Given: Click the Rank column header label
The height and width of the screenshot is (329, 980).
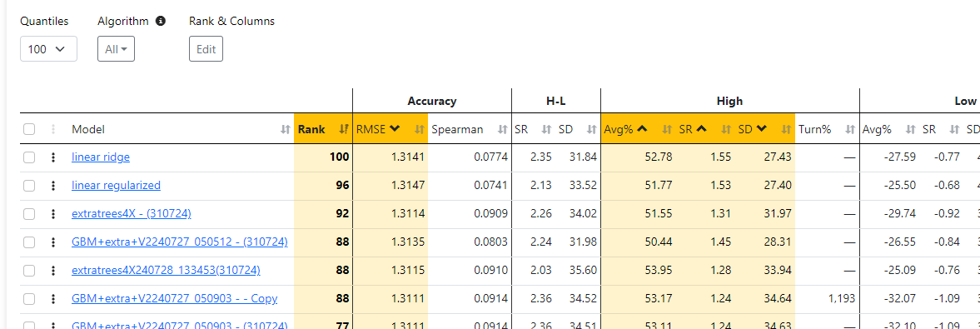Looking at the screenshot, I should (x=311, y=129).
